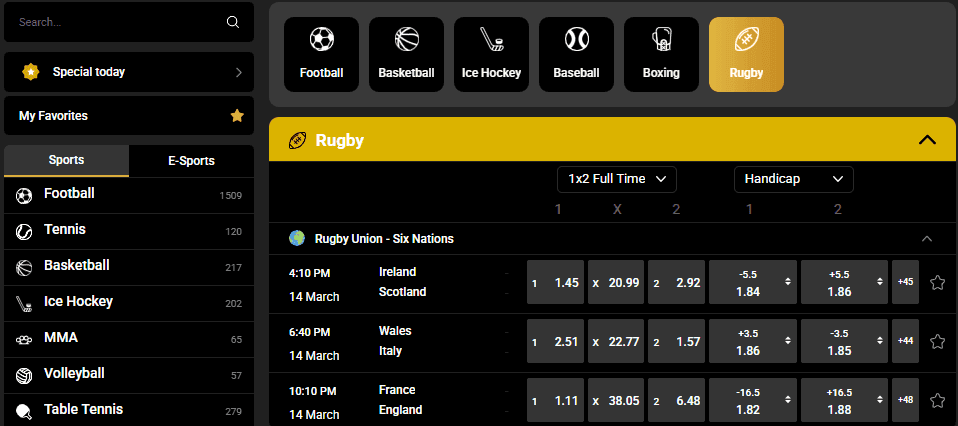Bet on Wales win at 2.51
Image resolution: width=958 pixels, height=426 pixels.
pos(555,341)
